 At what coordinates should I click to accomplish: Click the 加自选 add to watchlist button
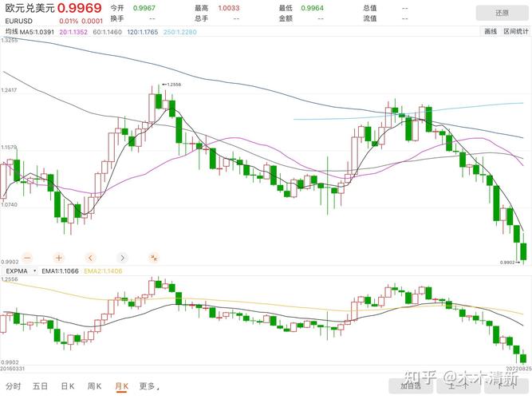pyautogui.click(x=412, y=385)
